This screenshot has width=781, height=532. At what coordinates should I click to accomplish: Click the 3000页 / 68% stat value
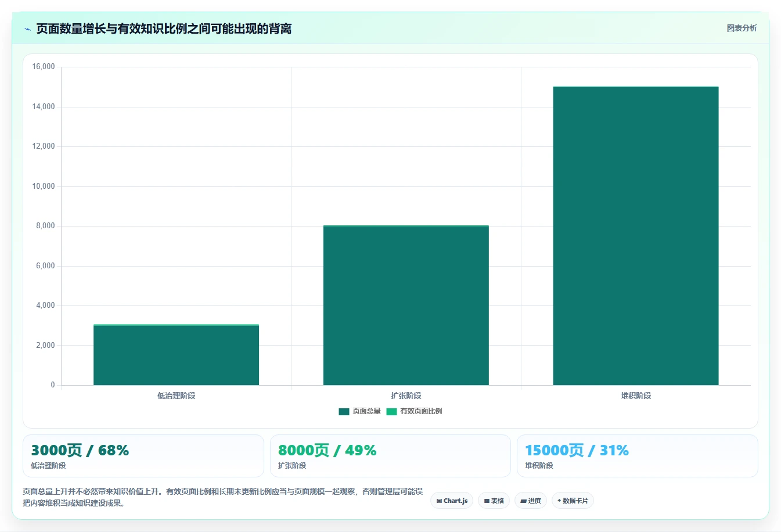(x=80, y=450)
